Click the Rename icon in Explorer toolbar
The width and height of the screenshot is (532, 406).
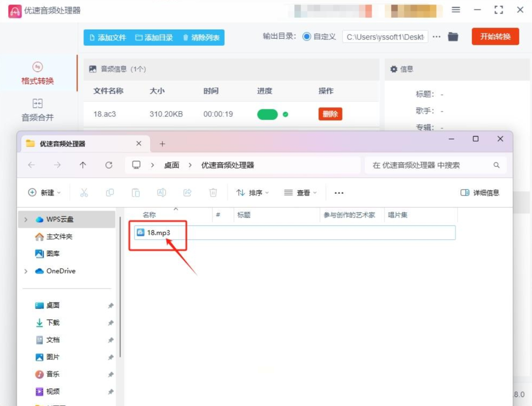[161, 192]
